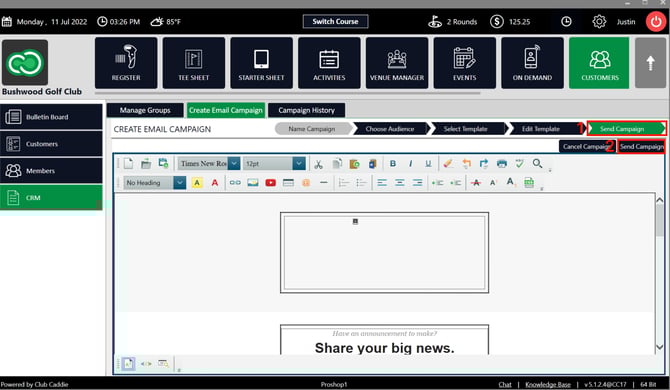Open the Tee Sheet module
Viewport: 670px width, 390px height.
tap(194, 63)
